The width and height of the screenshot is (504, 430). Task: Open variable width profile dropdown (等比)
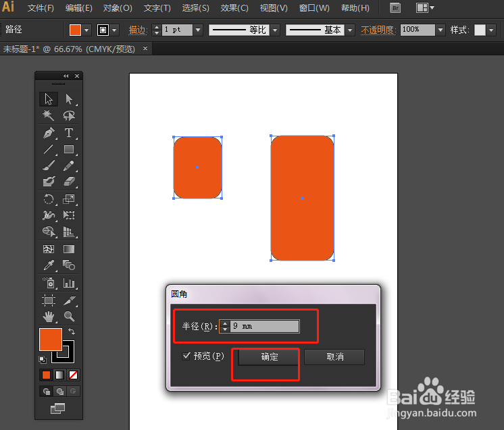pos(275,30)
